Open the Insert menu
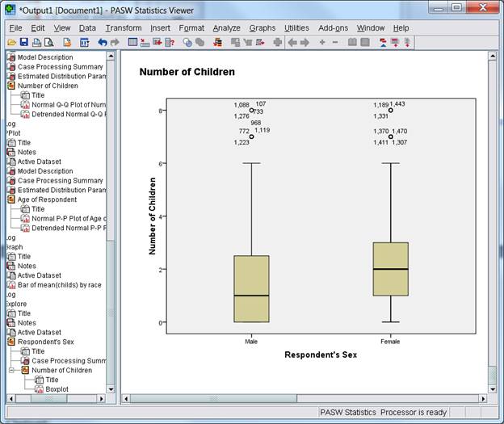504x424 pixels. tap(160, 28)
